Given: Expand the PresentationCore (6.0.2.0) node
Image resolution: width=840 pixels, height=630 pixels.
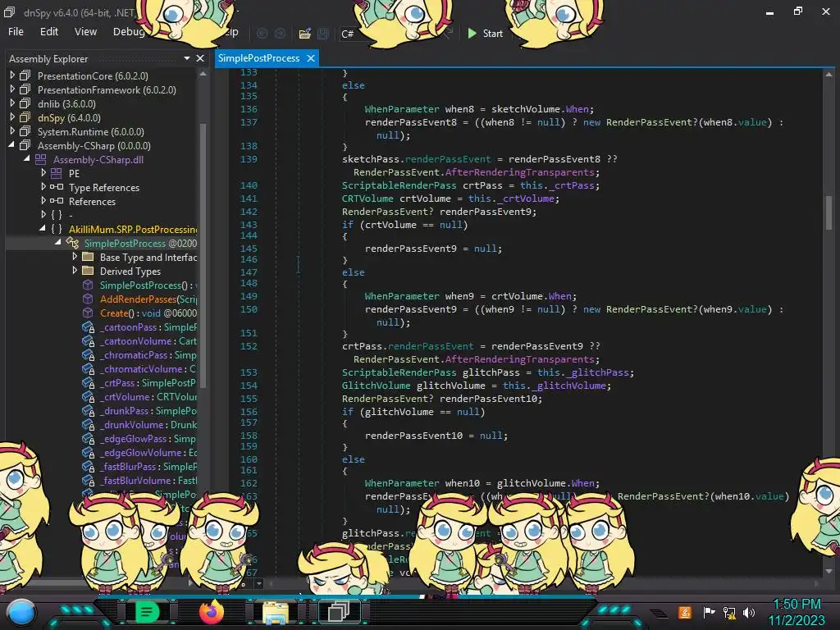Looking at the screenshot, I should click(12, 75).
